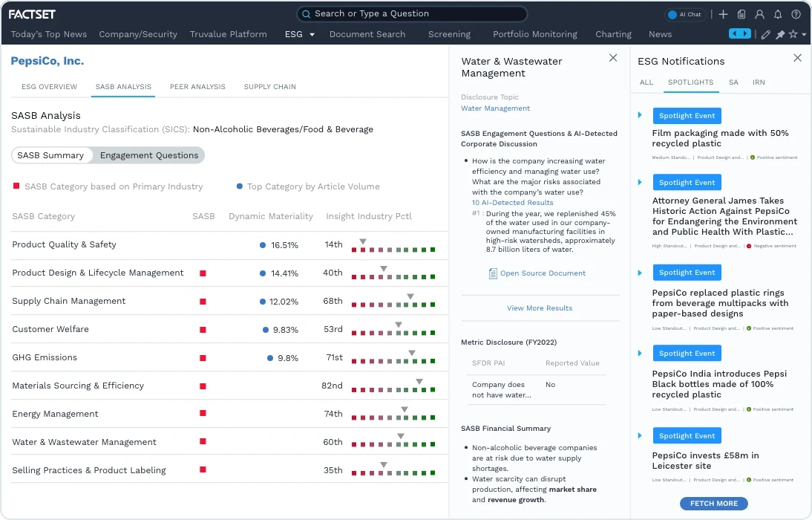Open the ESG menu dropdown arrow

[312, 34]
